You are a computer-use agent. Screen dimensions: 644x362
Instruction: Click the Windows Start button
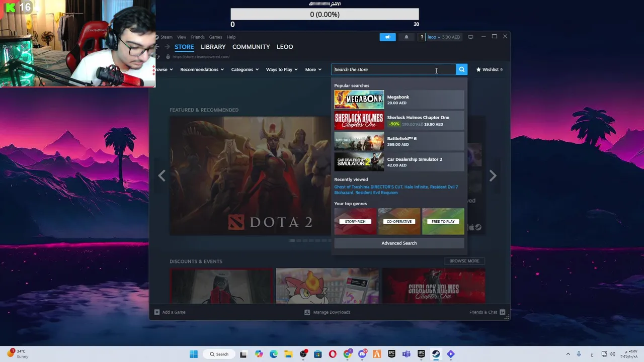194,354
